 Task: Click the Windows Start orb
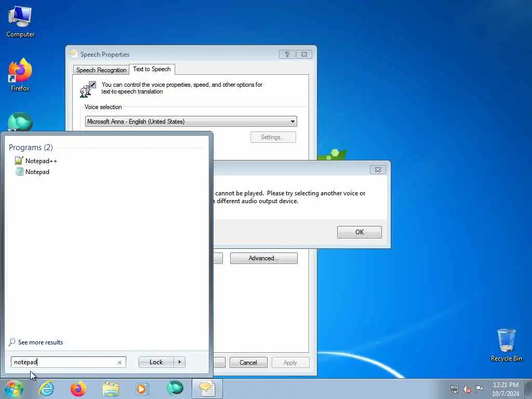tap(14, 389)
